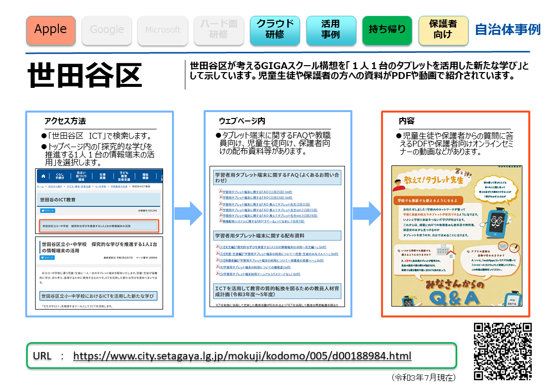
Task: Click the 世田谷のICT教育 page title
Action: (58, 200)
